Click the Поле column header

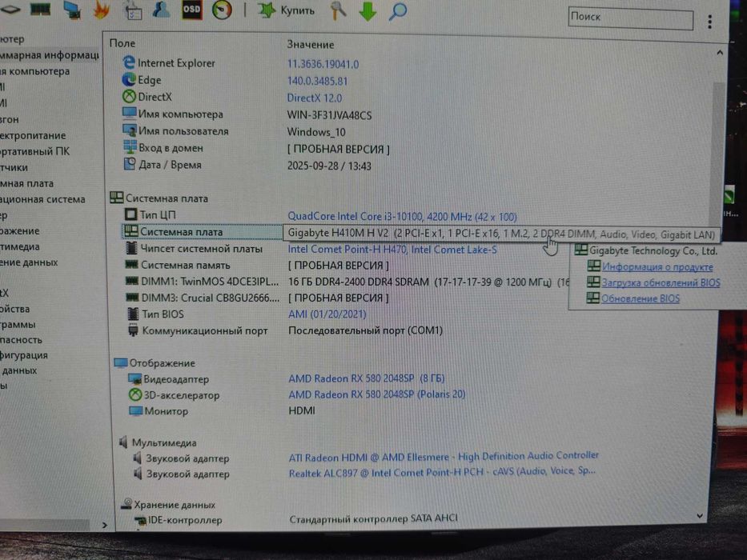[122, 43]
